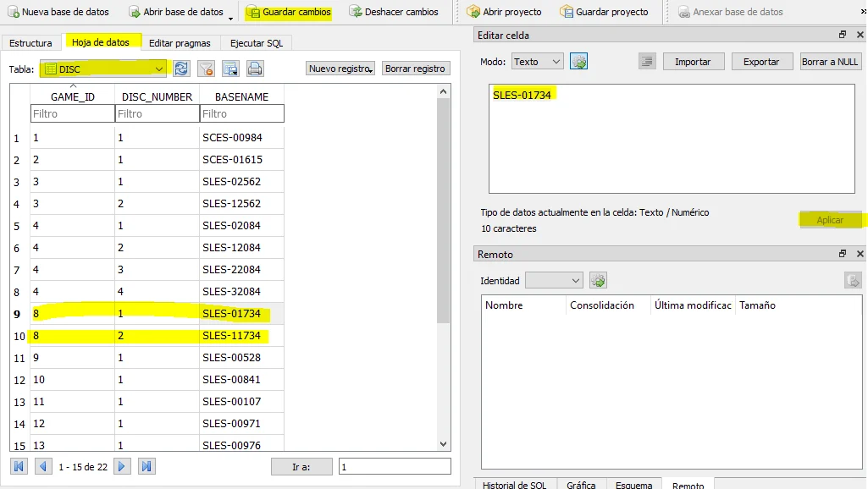Switch to the Estructura tab
The height and width of the screenshot is (489, 868).
[x=30, y=43]
